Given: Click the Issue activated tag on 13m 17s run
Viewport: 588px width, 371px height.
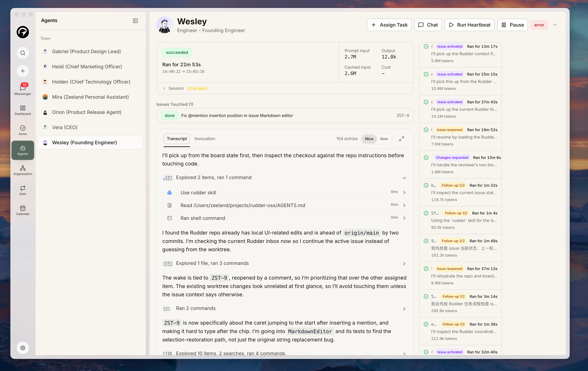Looking at the screenshot, I should (x=450, y=46).
